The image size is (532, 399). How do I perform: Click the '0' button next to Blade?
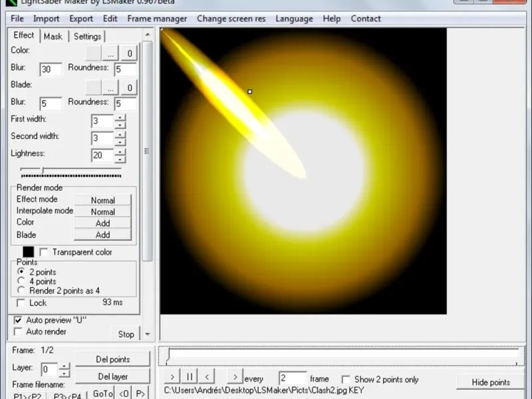coord(129,88)
